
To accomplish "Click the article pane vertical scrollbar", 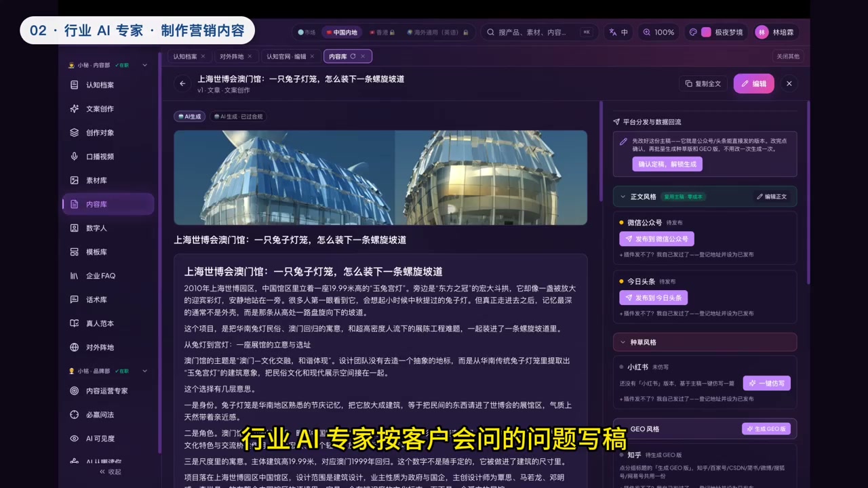I will pos(601,151).
